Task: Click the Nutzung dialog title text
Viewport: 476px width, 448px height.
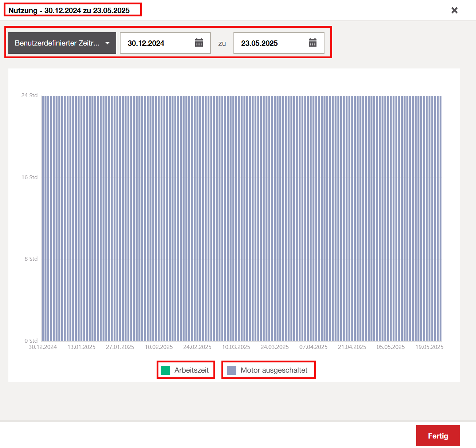Action: coord(69,11)
